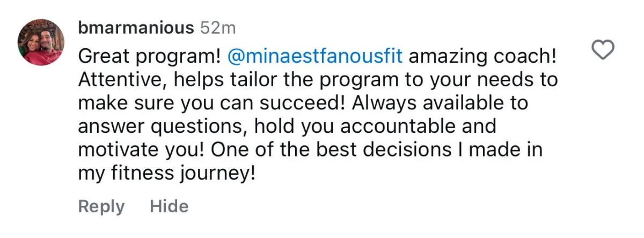Open bmarmanious profile picture

[41, 42]
